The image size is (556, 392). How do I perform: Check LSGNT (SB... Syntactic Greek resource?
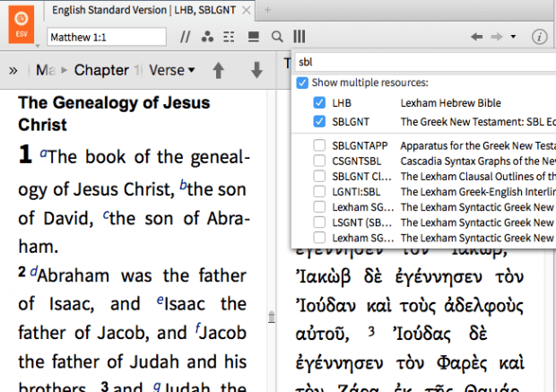click(x=319, y=222)
